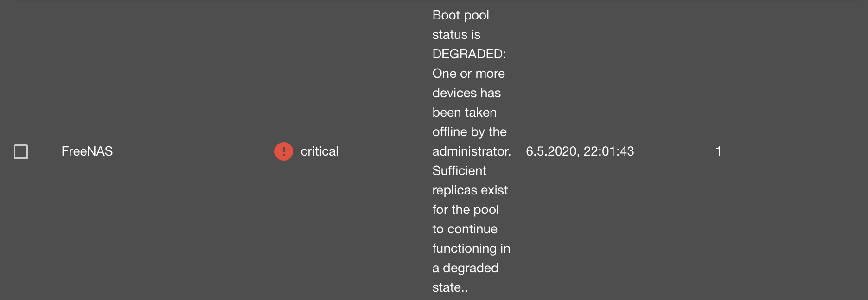Click the timestamp 6.5.2020, 22:01:43

(580, 151)
